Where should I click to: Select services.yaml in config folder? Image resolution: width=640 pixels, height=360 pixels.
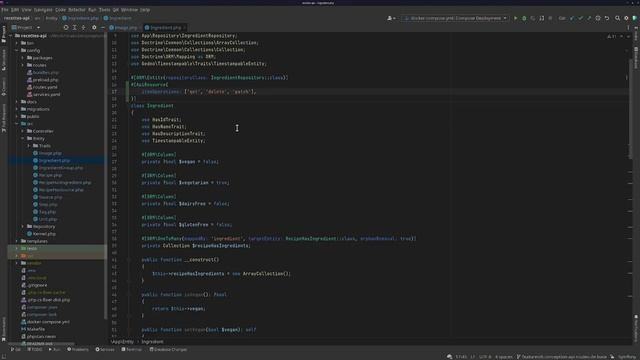(46, 94)
